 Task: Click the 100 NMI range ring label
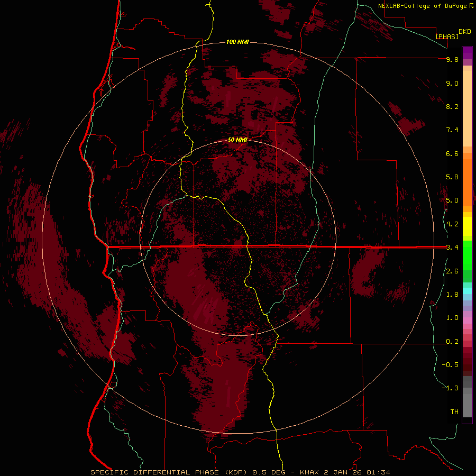point(237,42)
